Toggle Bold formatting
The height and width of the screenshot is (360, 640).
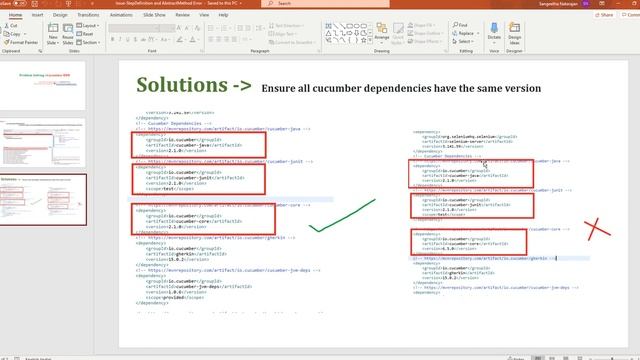[x=113, y=40]
